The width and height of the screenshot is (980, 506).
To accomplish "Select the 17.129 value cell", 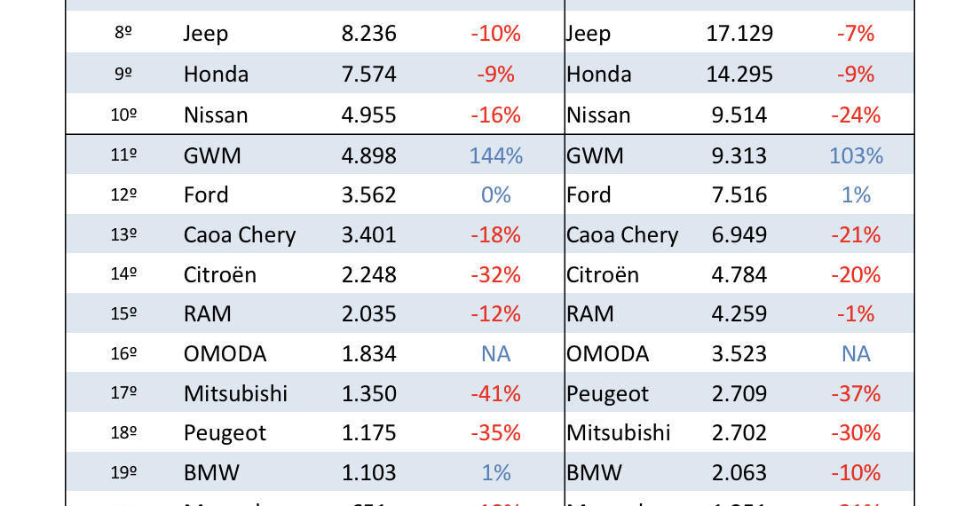I will pos(739,34).
